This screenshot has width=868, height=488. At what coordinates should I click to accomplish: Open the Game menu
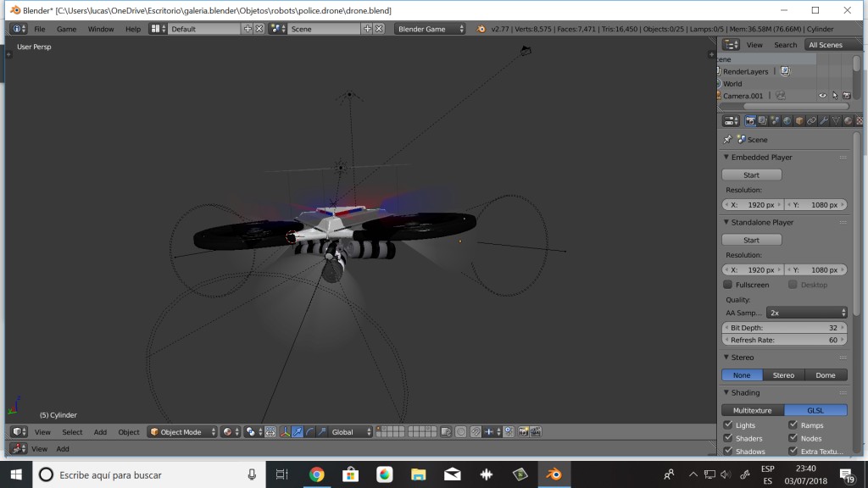66,28
